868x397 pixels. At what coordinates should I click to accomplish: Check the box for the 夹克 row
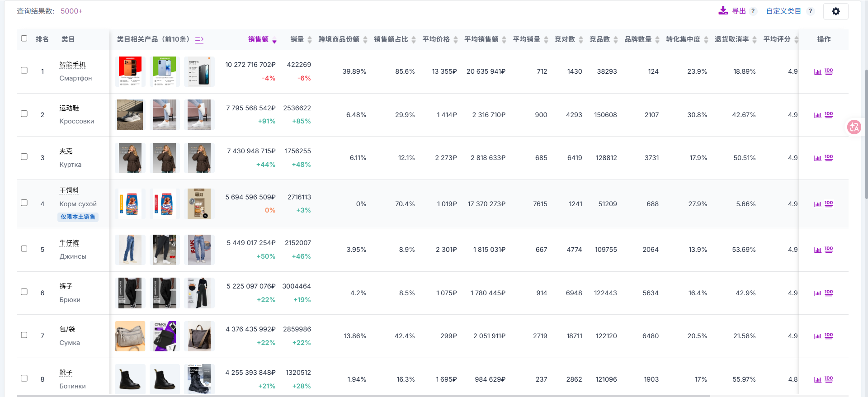point(24,157)
